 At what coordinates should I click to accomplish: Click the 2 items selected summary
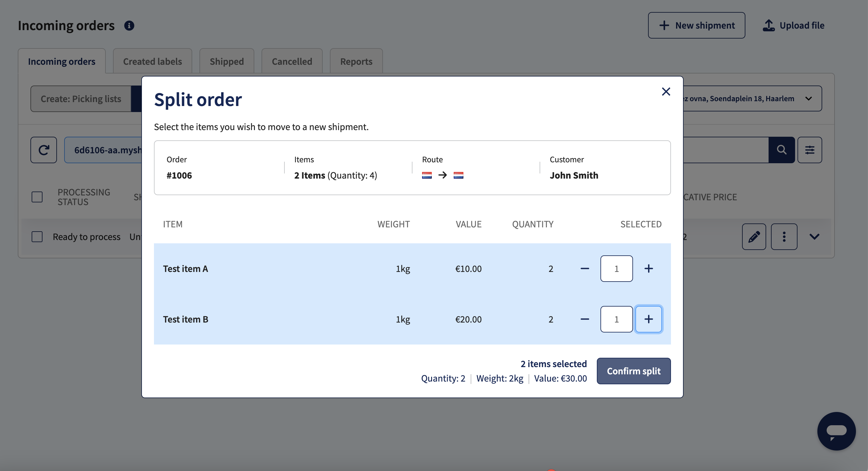pos(553,364)
